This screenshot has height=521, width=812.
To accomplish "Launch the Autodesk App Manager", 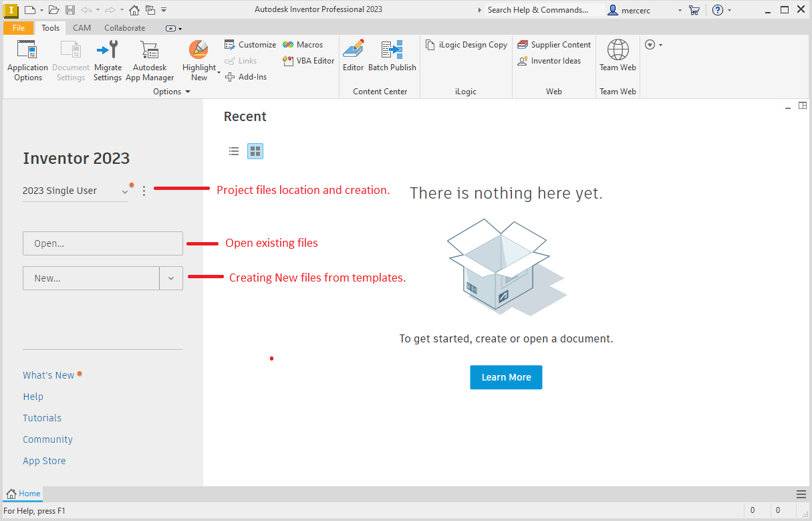I will tap(149, 60).
